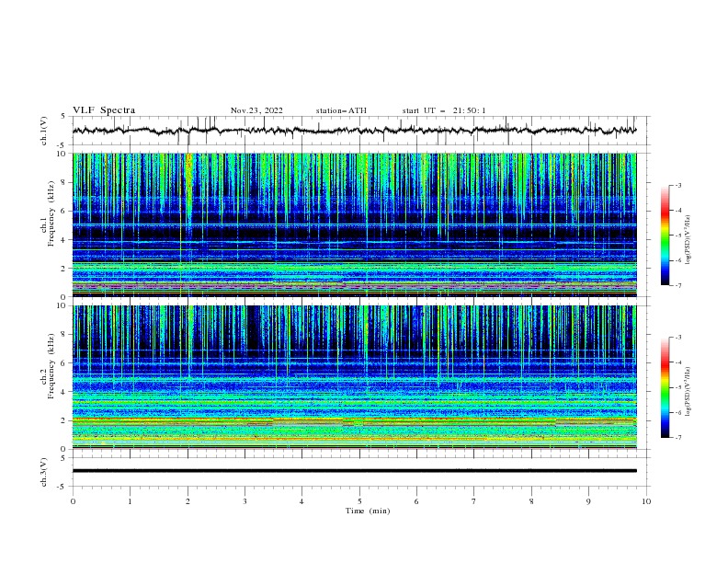
Task: Click the ch.2 "Frequency (kHz)" axis label
Action: pos(51,366)
